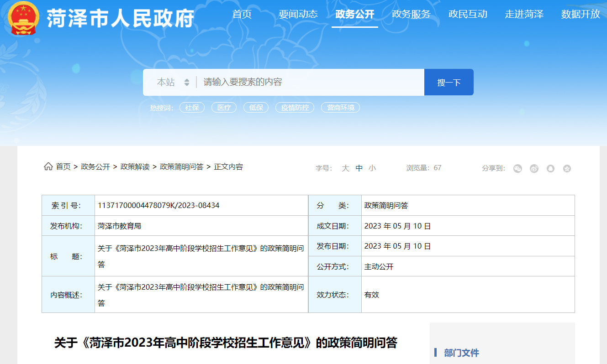Go to 首页 in breadcrumb
Image resolution: width=607 pixels, height=364 pixels.
[63, 167]
